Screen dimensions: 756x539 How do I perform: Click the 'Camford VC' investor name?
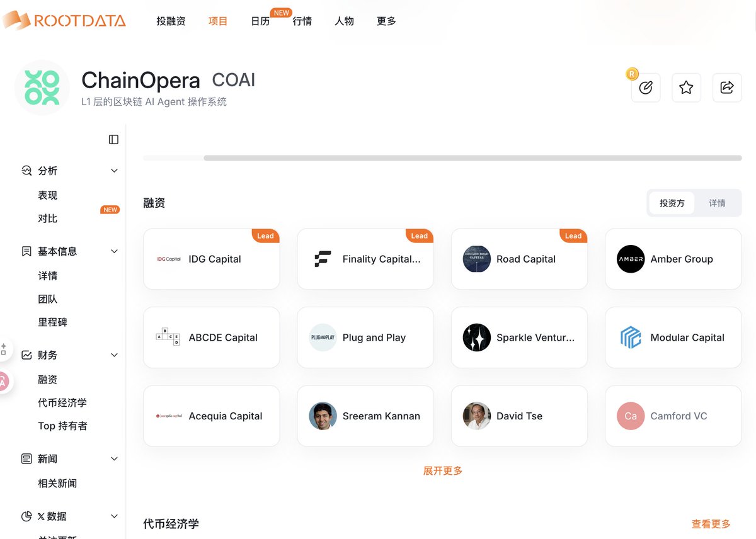679,416
